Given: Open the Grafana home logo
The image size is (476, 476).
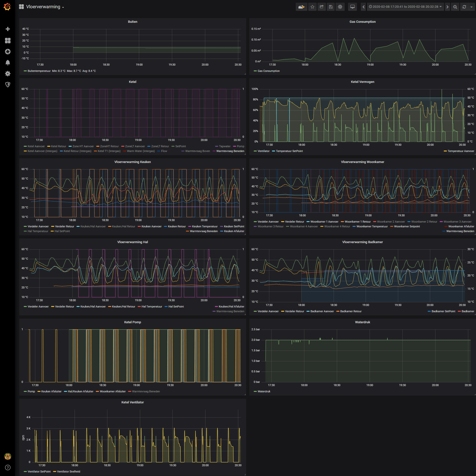Looking at the screenshot, I should click(8, 7).
